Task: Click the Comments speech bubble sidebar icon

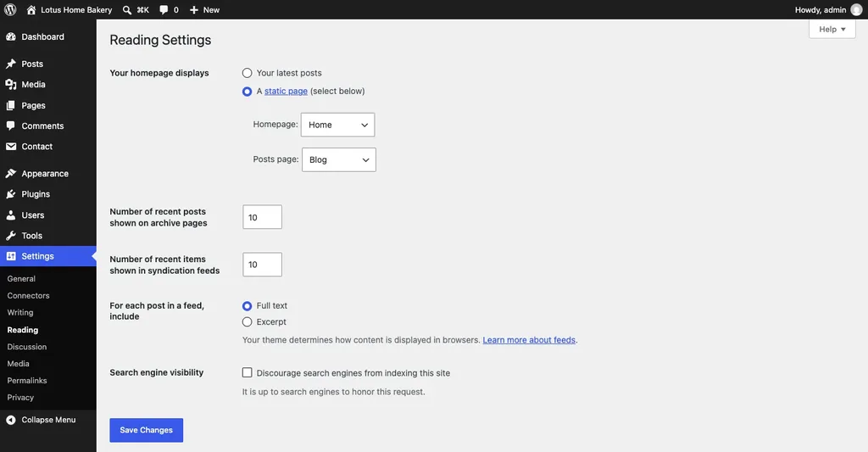Action: point(10,126)
